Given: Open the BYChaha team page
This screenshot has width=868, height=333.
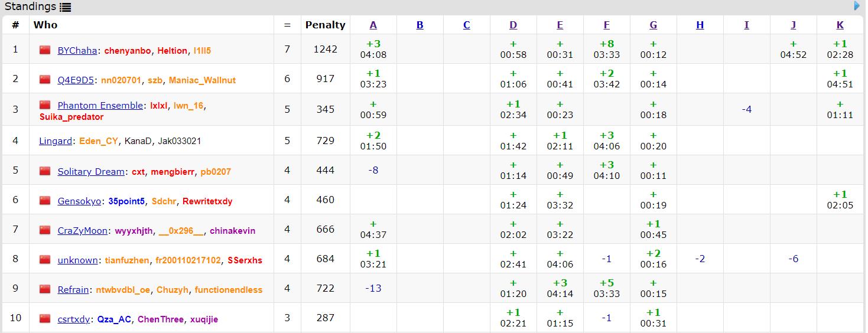Looking at the screenshot, I should tap(77, 51).
